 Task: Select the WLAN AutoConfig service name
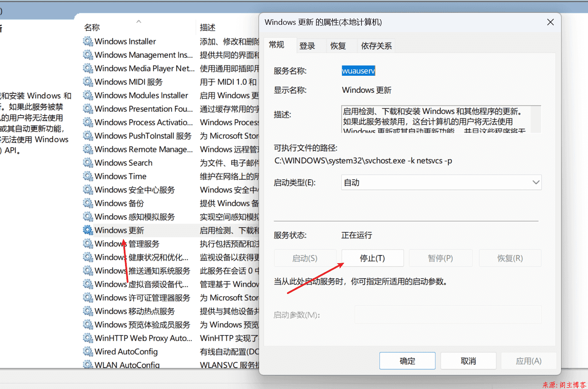[x=127, y=365]
